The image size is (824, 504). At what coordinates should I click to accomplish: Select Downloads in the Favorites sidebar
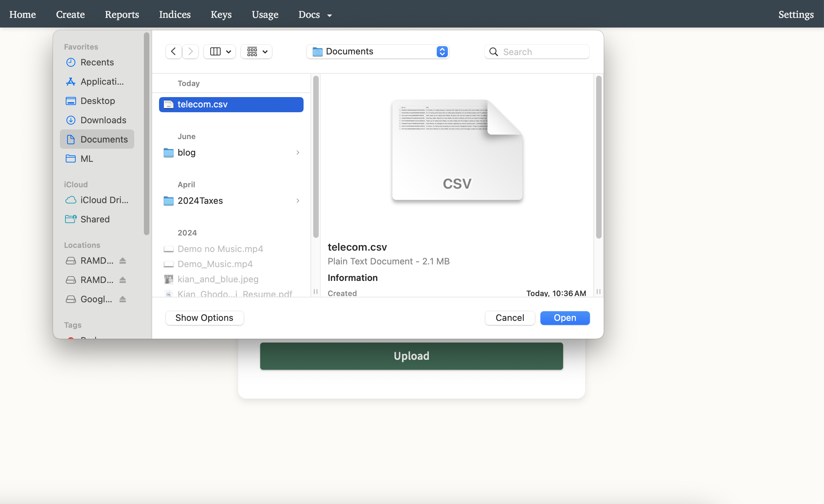click(x=103, y=120)
